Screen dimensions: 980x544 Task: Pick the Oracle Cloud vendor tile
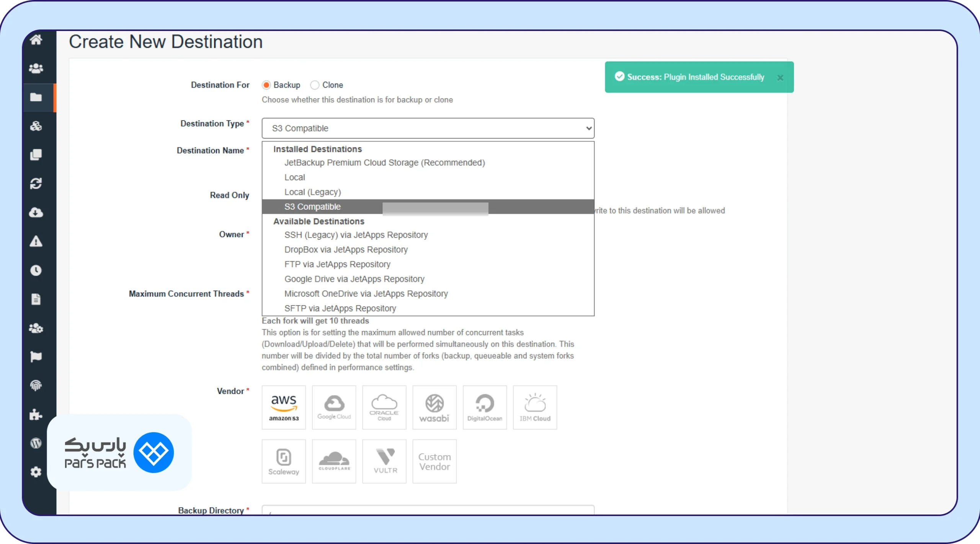(384, 407)
